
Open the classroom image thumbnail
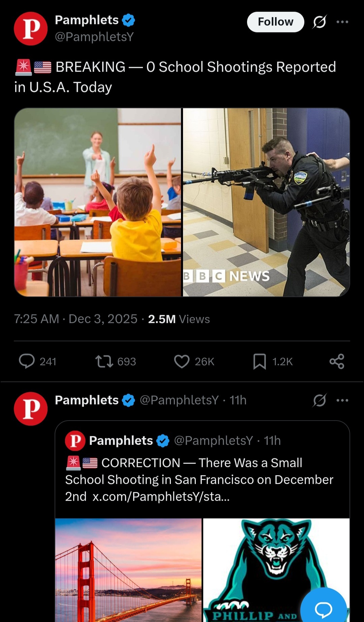tap(98, 202)
